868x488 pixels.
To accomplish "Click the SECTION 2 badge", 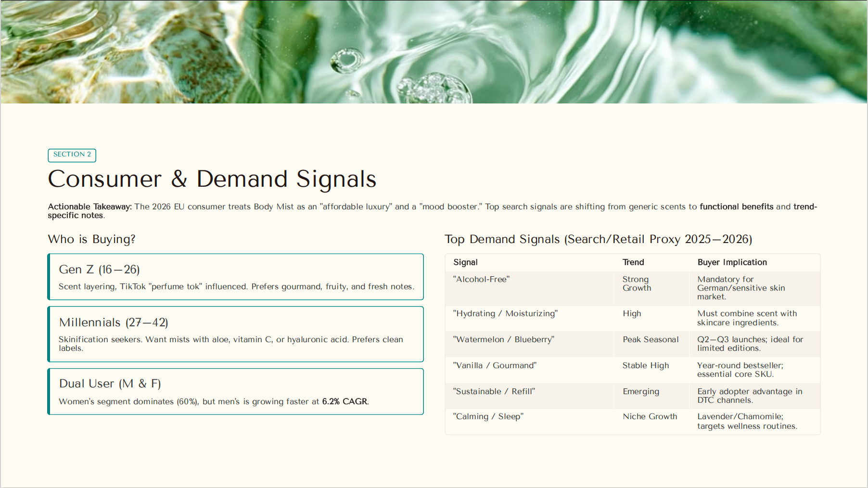I will pyautogui.click(x=72, y=155).
